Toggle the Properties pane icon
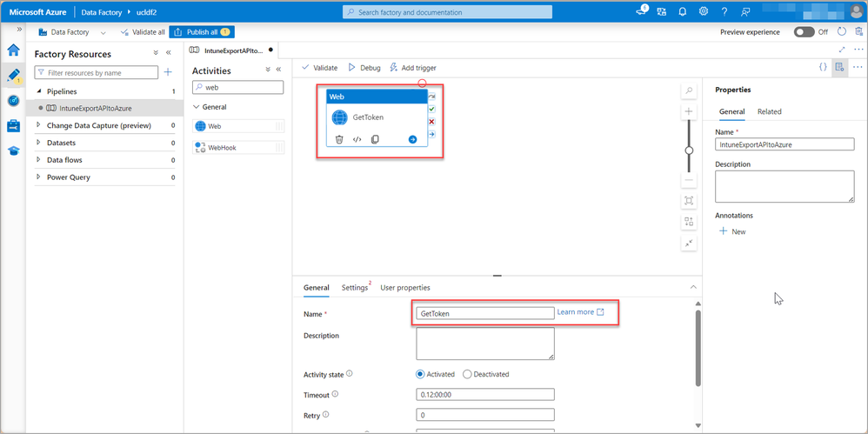The image size is (868, 434). click(x=840, y=67)
